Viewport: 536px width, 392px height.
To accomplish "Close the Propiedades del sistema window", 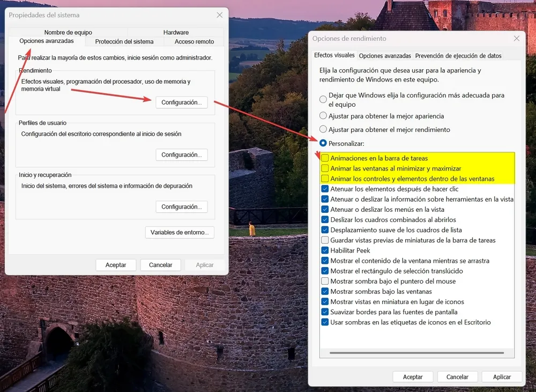I will tap(219, 15).
